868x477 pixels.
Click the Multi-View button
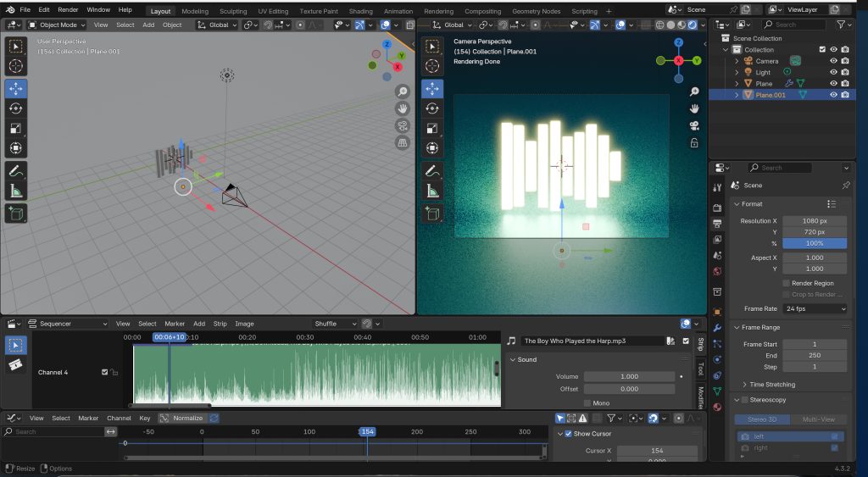[818, 419]
